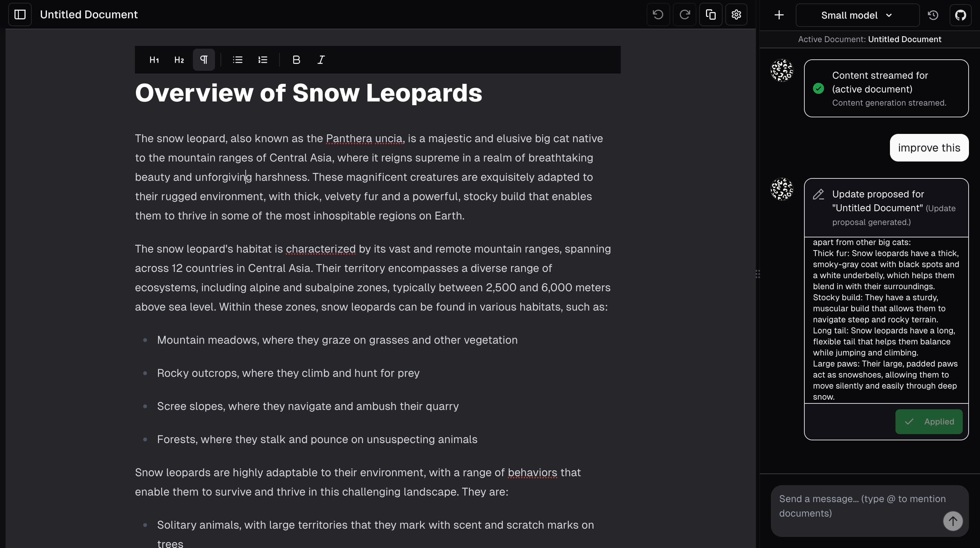This screenshot has width=980, height=548.
Task: Toggle italic formatting
Action: (321, 60)
